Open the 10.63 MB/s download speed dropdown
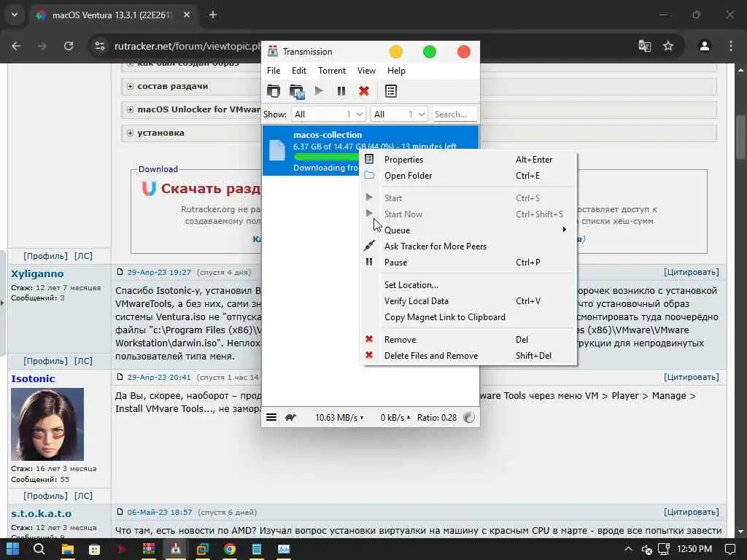Screen dimensions: 747x560 pos(338,418)
